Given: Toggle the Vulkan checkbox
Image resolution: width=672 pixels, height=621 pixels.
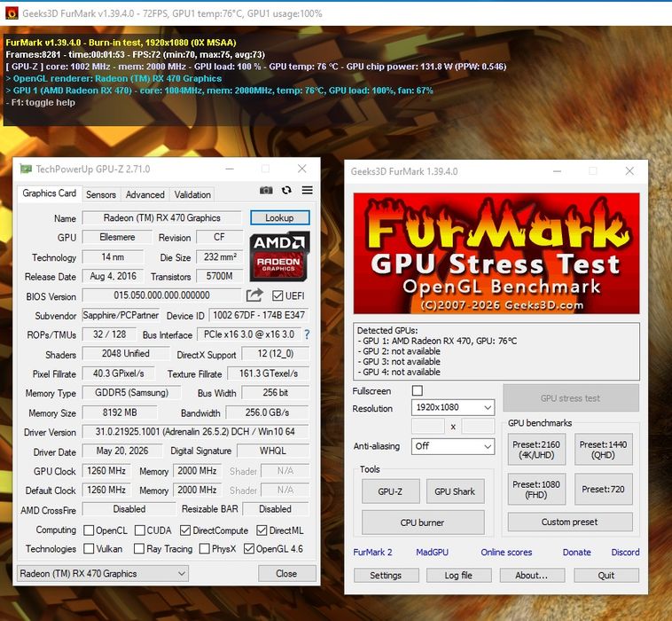Looking at the screenshot, I should click(x=89, y=548).
